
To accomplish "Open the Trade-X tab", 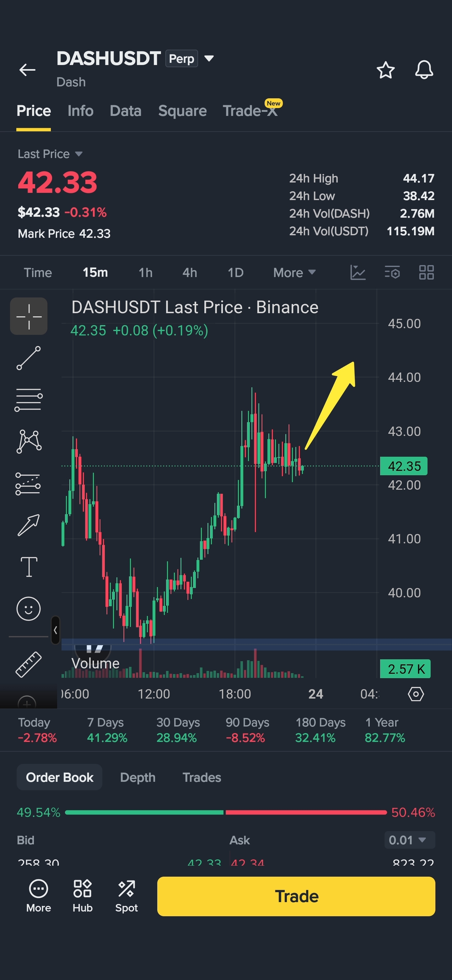I will (250, 111).
